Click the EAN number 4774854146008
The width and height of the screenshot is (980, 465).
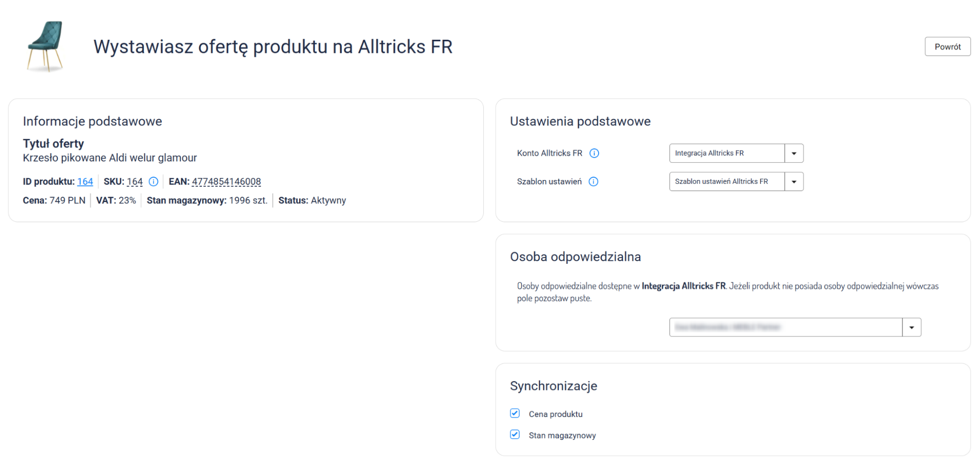[226, 181]
